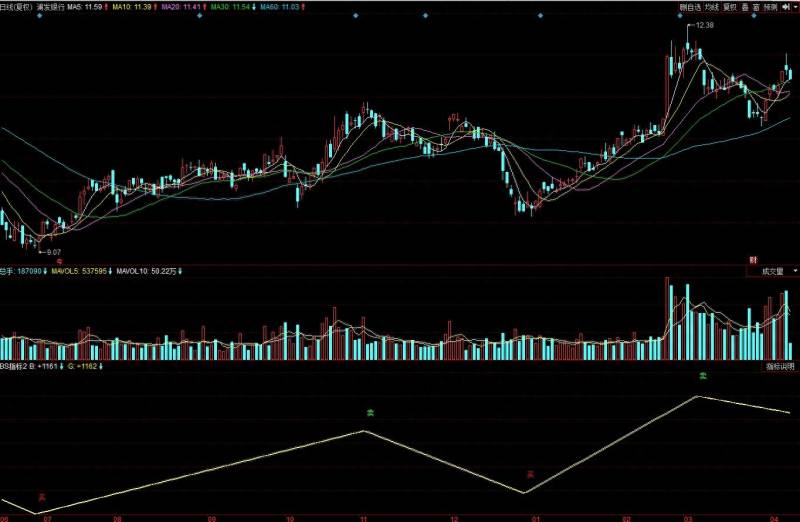The image size is (800, 522).
Task: Click the 日线(复权) period label
Action: (x=16, y=7)
